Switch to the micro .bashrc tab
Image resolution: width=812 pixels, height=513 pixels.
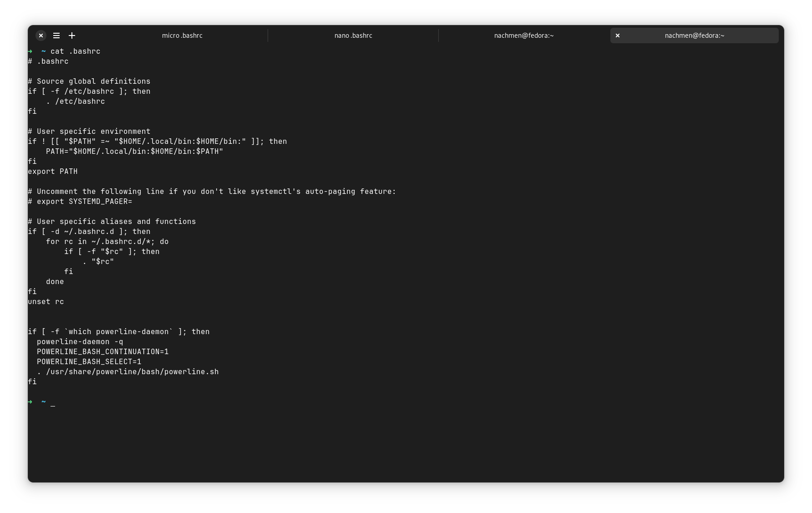pyautogui.click(x=182, y=36)
